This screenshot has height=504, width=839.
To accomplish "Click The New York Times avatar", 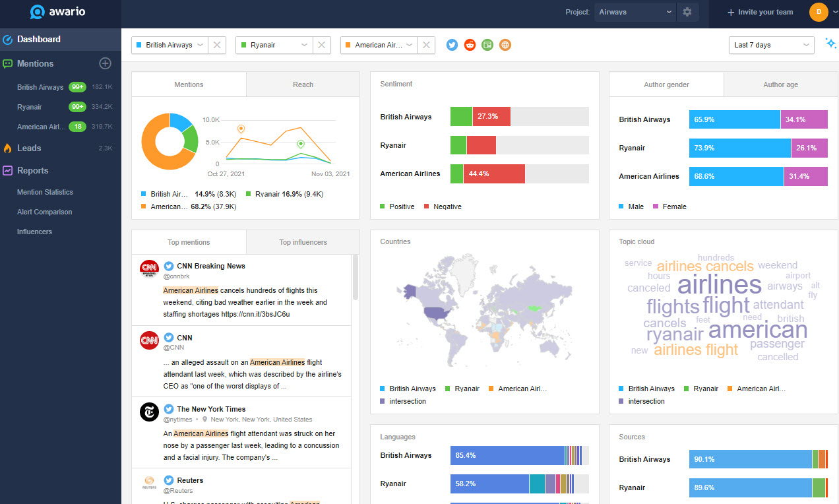I will pyautogui.click(x=150, y=412).
